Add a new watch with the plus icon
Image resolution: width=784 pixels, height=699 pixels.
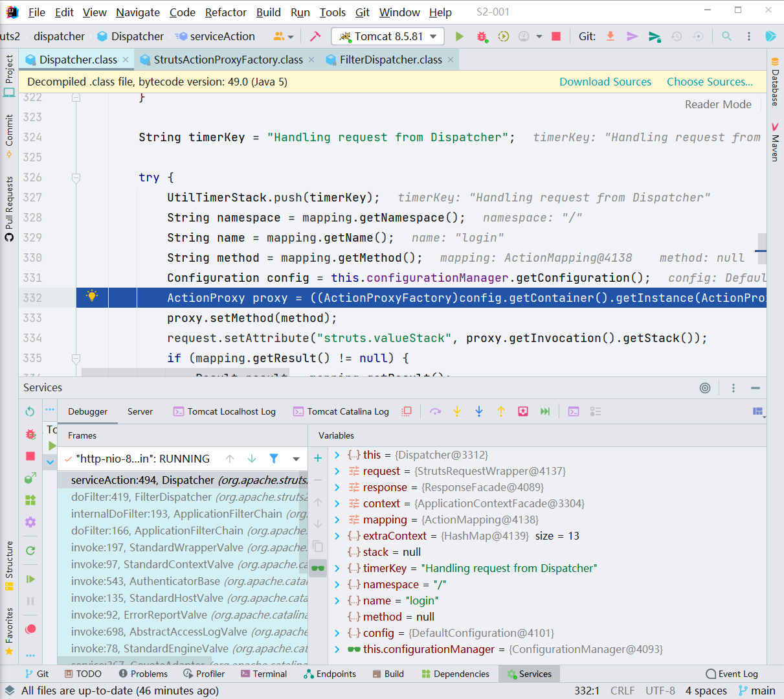[318, 458]
